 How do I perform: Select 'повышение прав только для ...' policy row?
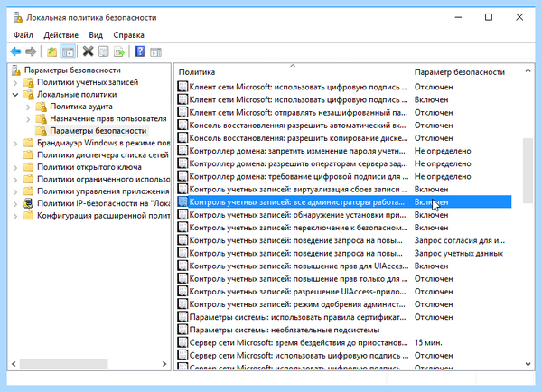344,278
